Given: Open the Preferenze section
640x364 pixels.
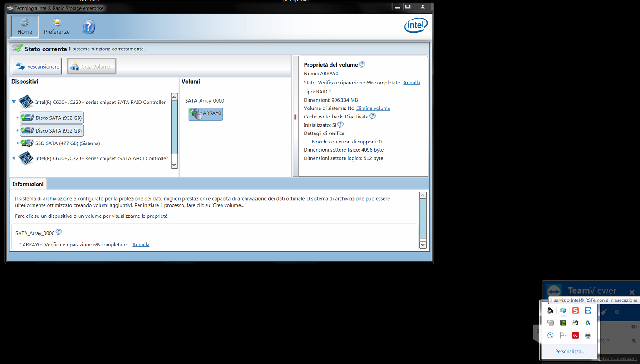Looking at the screenshot, I should click(57, 26).
